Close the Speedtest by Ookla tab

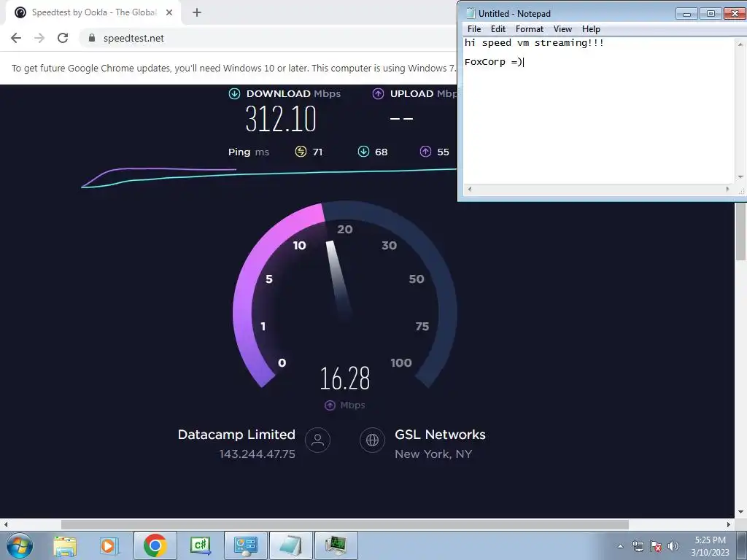[169, 12]
